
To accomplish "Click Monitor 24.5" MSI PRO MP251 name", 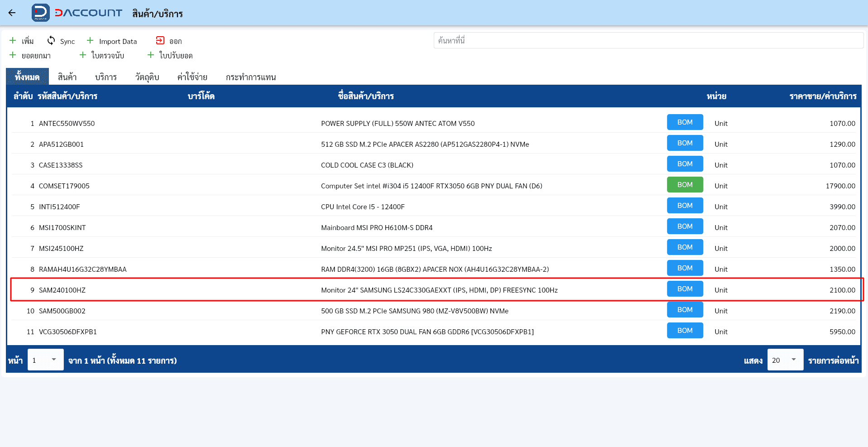I will (407, 249).
